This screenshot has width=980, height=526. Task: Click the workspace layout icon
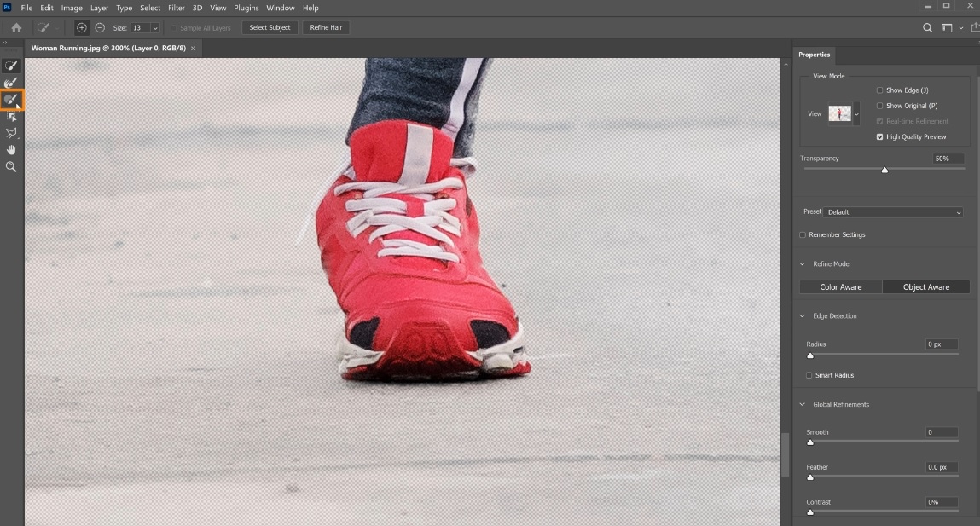point(947,27)
